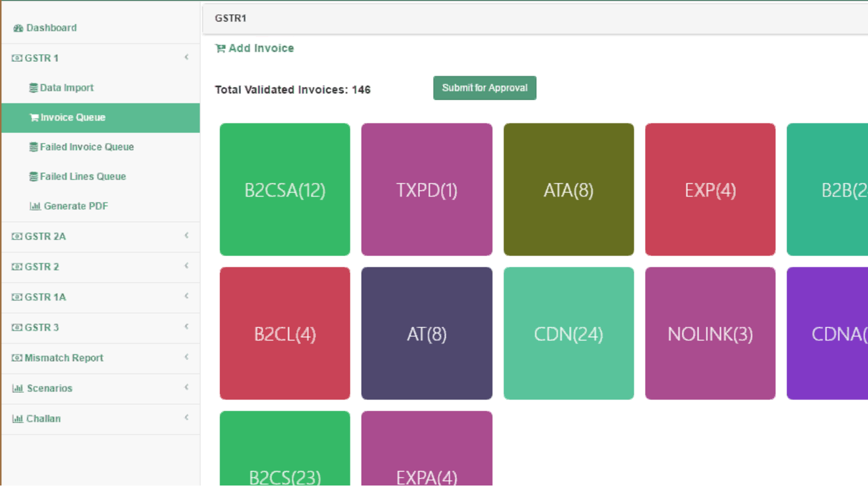This screenshot has height=488, width=868.
Task: Open the EXP(4) tile
Action: [710, 190]
